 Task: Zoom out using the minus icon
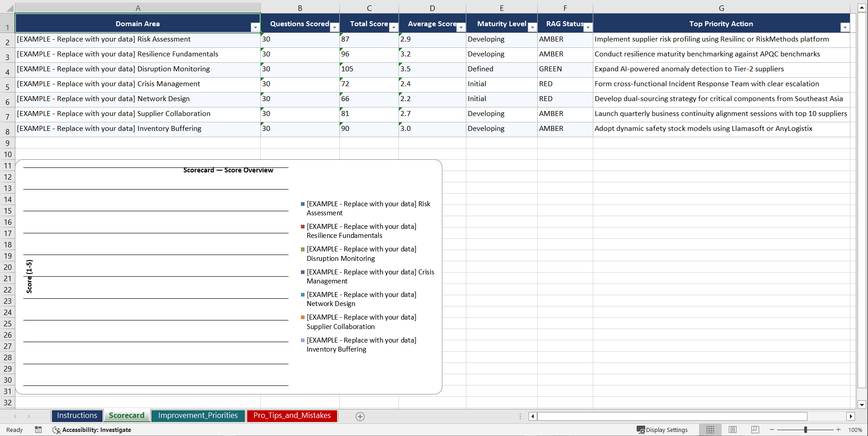point(772,430)
